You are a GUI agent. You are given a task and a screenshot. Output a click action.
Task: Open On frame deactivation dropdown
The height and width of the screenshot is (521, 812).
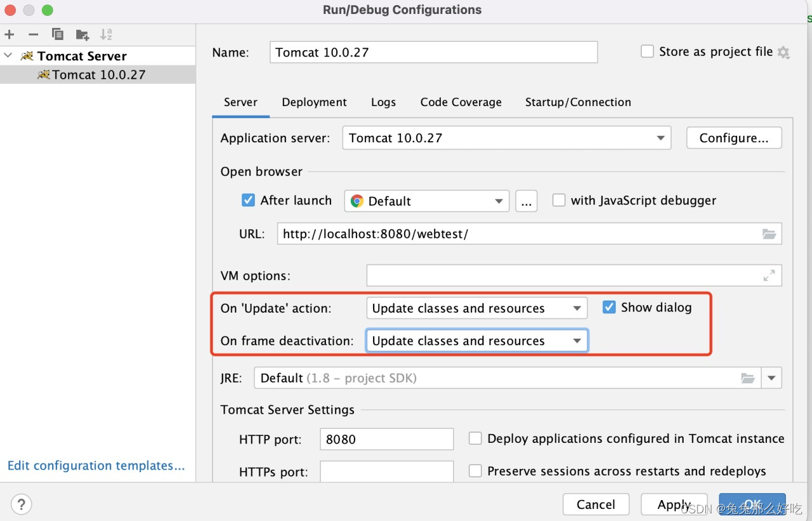click(x=477, y=341)
